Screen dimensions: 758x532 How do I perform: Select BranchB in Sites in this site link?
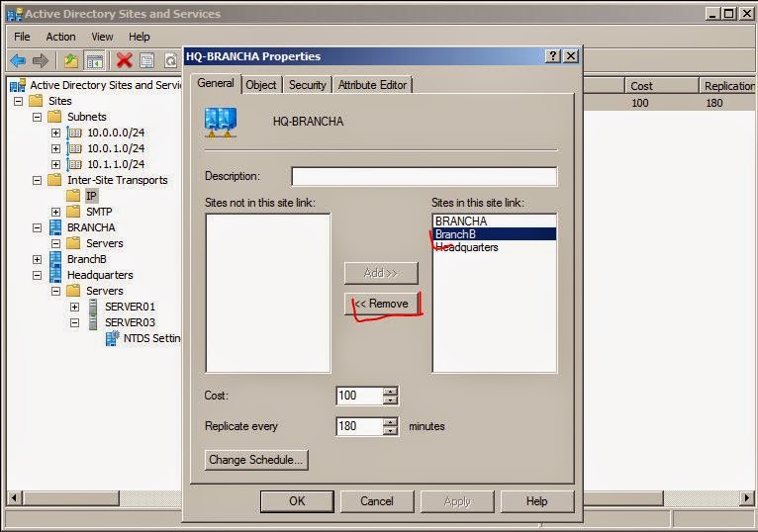coord(495,234)
